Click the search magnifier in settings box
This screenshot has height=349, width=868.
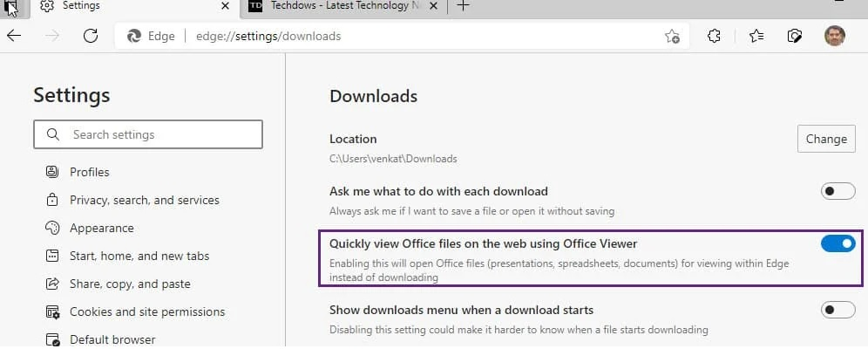point(53,134)
